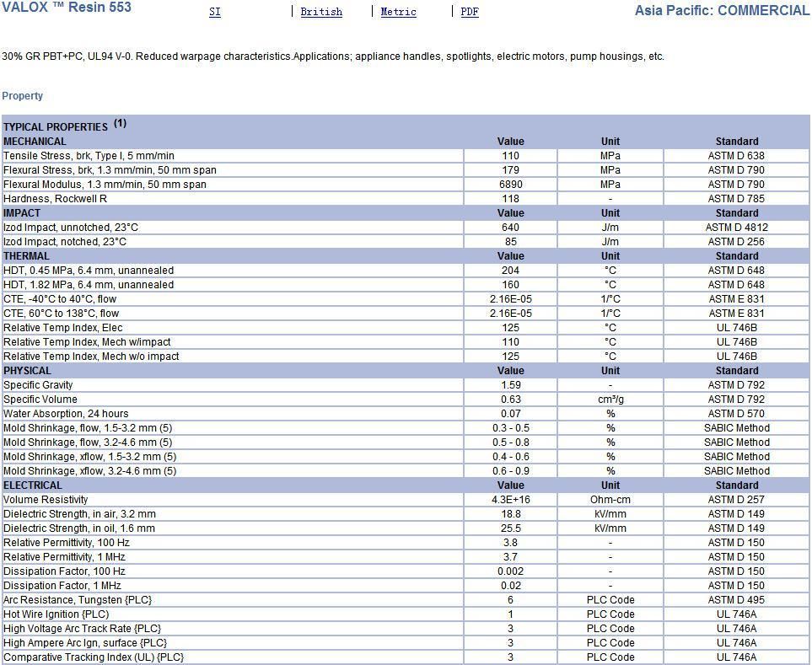Select 'Mold Shrinkage, flow, 3.2-4.6 mm (5)' label
Screen dimensions: 812x665
pos(88,442)
